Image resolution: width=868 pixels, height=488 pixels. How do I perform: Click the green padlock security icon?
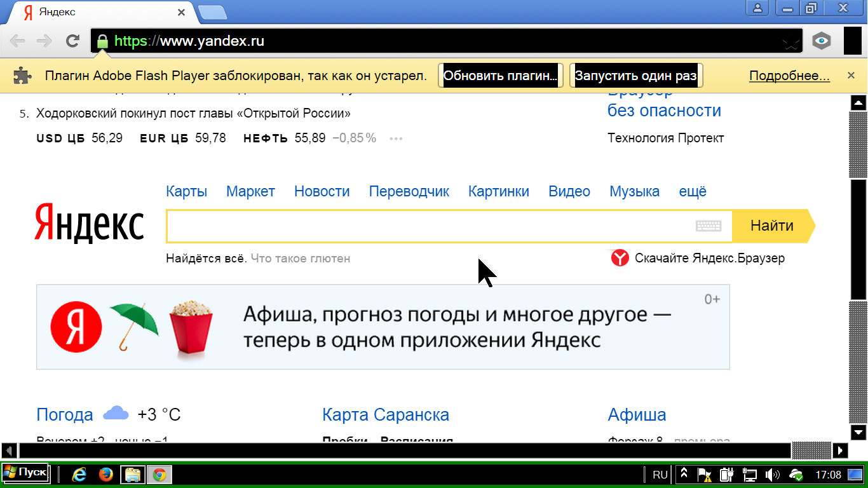[x=102, y=41]
